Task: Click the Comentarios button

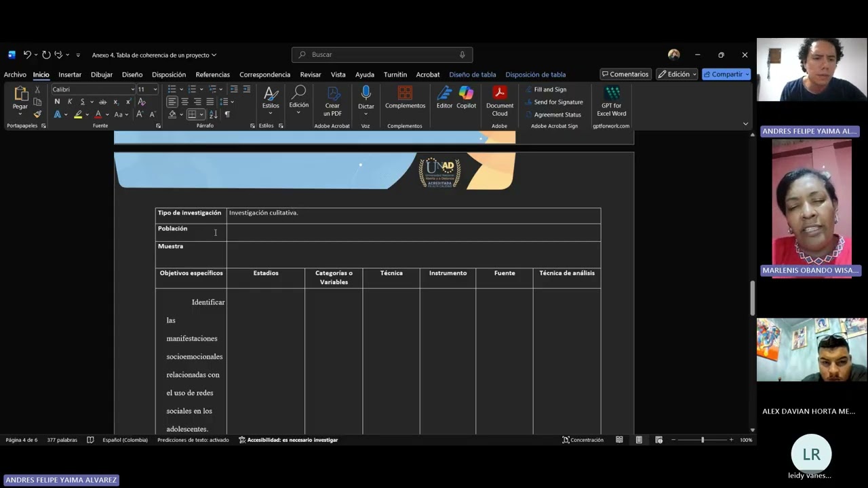Action: tap(625, 75)
